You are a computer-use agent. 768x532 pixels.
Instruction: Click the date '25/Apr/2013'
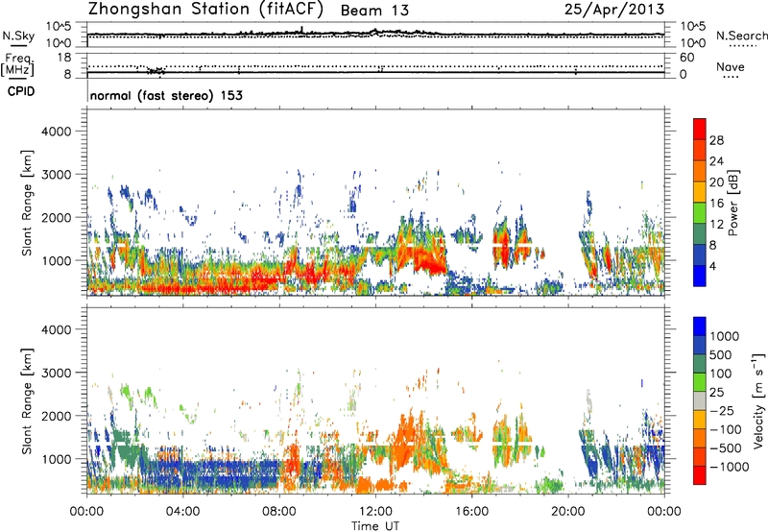pos(614,9)
